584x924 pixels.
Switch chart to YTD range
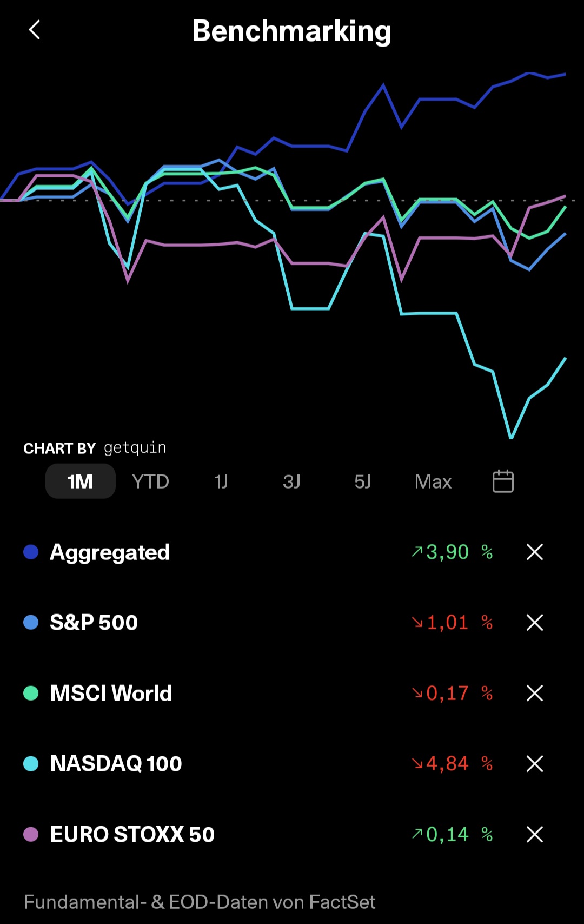pos(150,481)
